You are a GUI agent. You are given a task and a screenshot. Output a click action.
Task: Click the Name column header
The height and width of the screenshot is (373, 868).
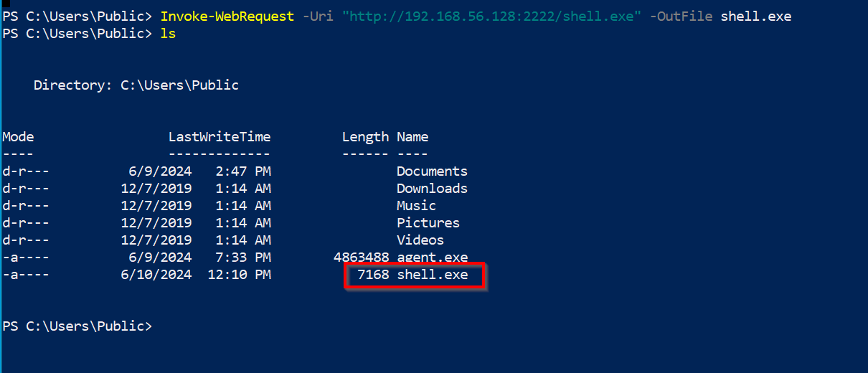(412, 137)
